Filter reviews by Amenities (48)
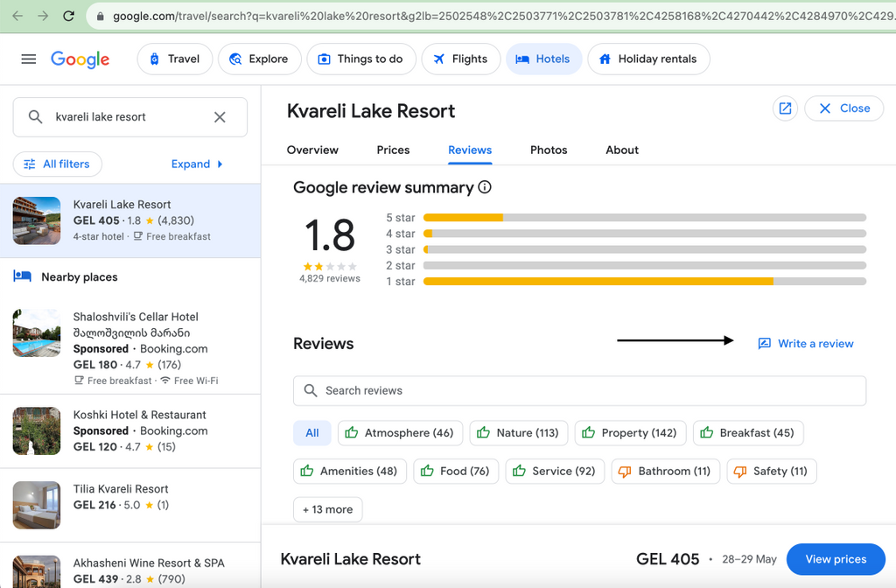Viewport: 896px width, 588px height. coord(350,471)
